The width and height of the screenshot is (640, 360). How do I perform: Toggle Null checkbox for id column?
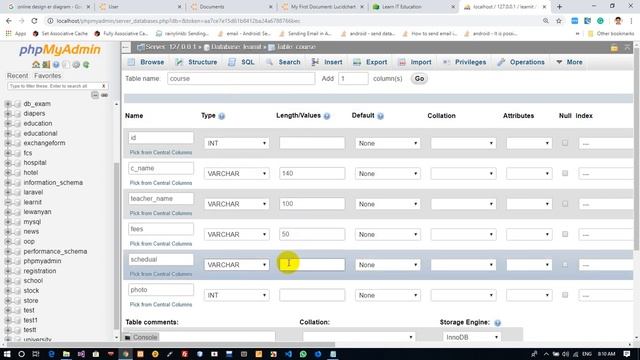[565, 143]
